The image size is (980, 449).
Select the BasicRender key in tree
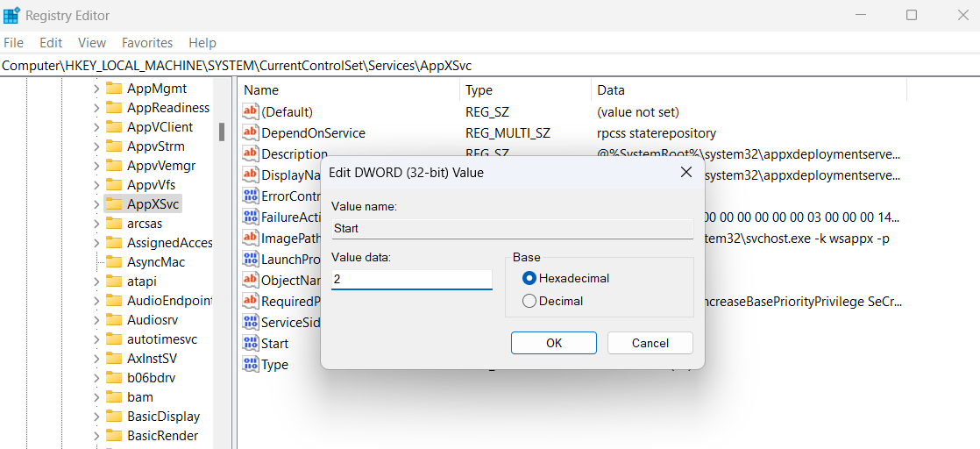[x=162, y=435]
